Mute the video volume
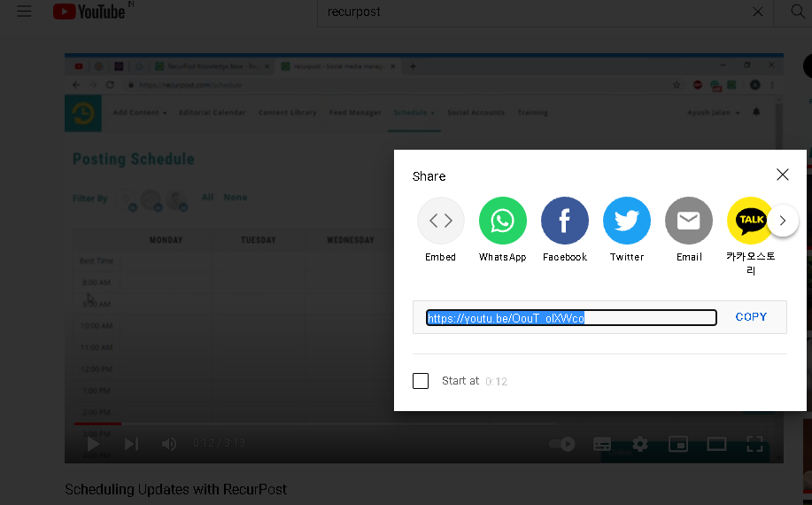Screen dimensions: 812x505 tap(169, 443)
